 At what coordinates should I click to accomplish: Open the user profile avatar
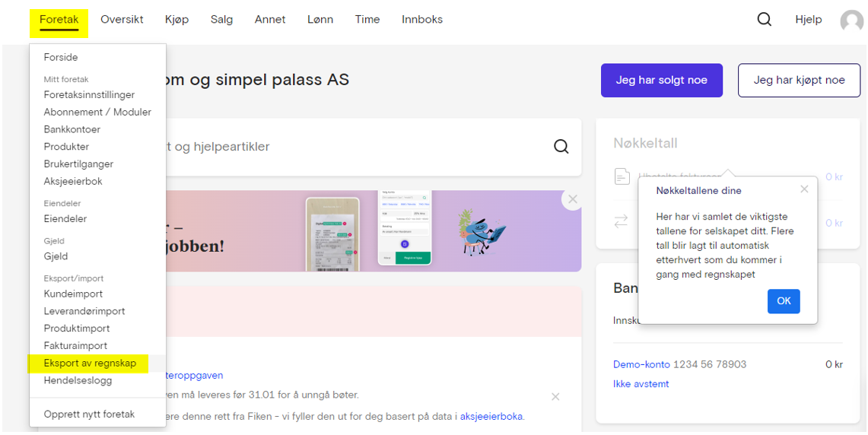pos(851,21)
